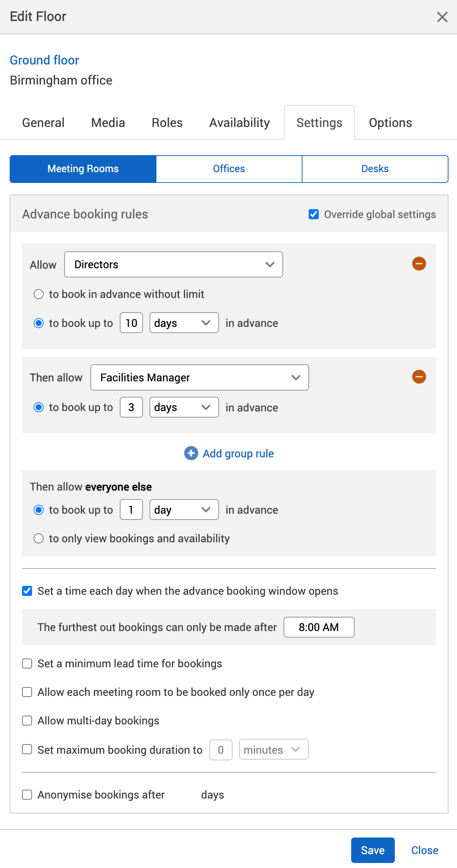The image size is (457, 868).
Task: Click the plus icon beside Add group rule
Action: click(190, 453)
